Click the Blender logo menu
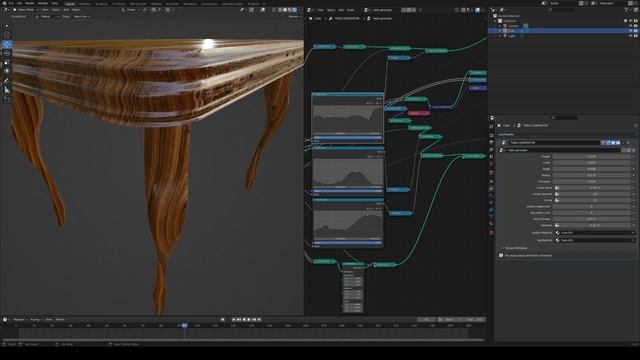The width and height of the screenshot is (640, 360). pyautogui.click(x=4, y=3)
